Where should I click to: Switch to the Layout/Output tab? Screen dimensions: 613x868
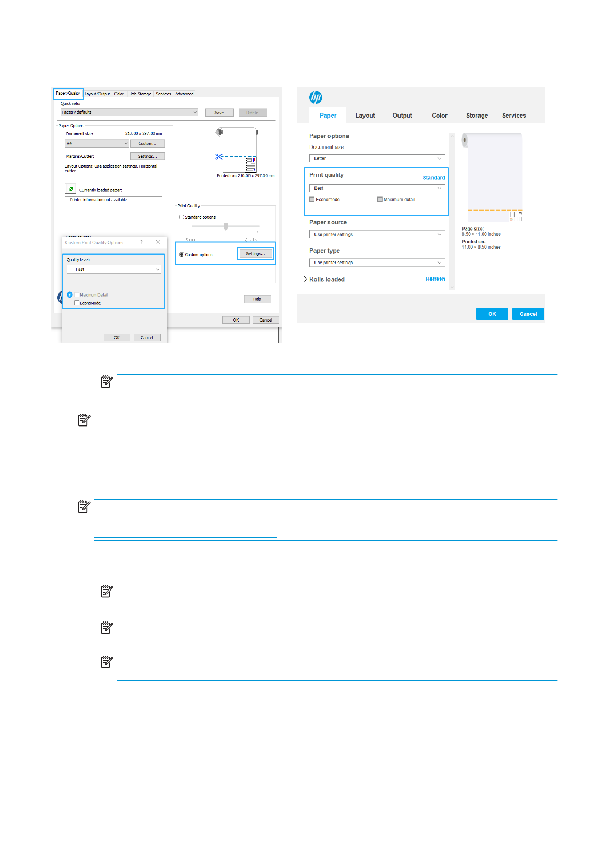97,94
